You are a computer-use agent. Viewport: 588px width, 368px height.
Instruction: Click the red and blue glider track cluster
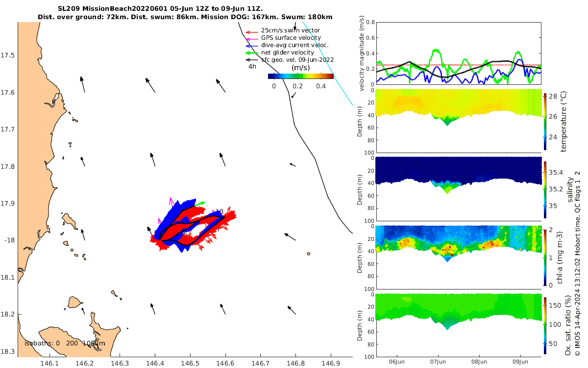tap(193, 225)
